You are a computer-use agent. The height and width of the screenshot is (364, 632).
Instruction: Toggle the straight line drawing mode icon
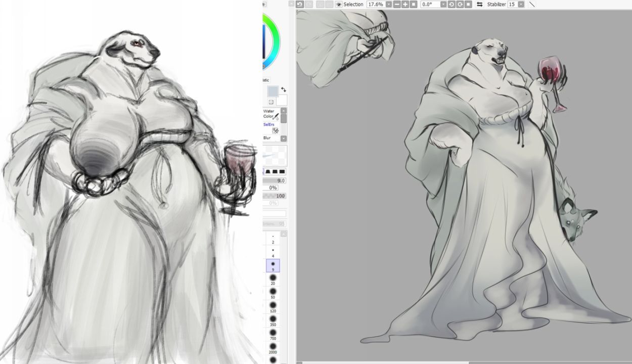tap(532, 4)
